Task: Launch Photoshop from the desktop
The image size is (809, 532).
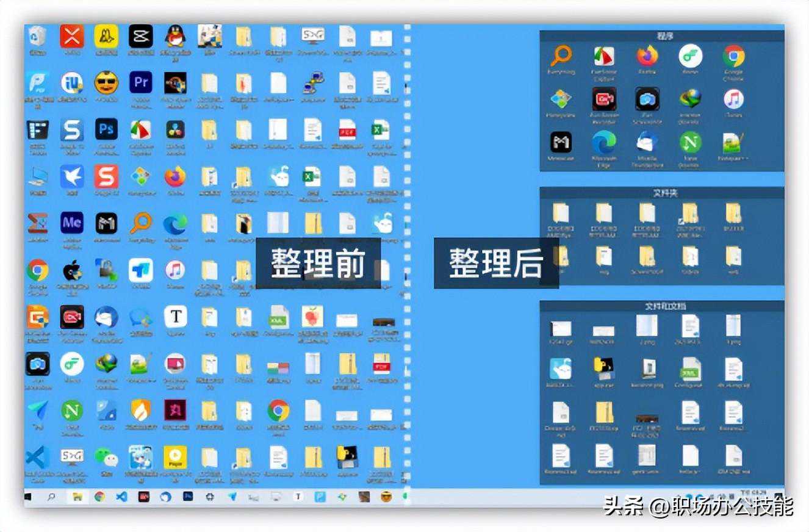Action: pyautogui.click(x=106, y=129)
